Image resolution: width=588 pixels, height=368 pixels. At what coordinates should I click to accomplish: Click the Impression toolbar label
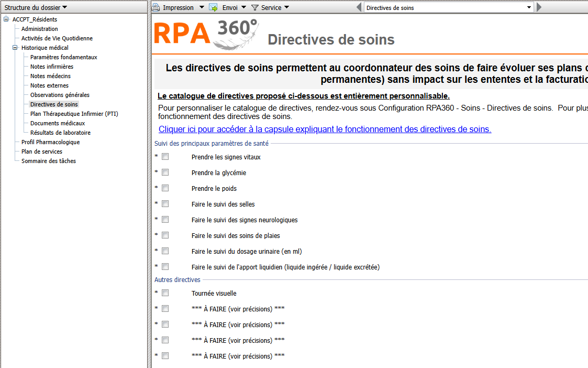178,7
